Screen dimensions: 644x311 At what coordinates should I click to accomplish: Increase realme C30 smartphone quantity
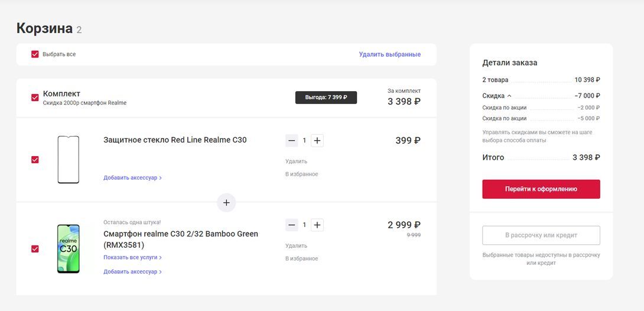(x=317, y=225)
